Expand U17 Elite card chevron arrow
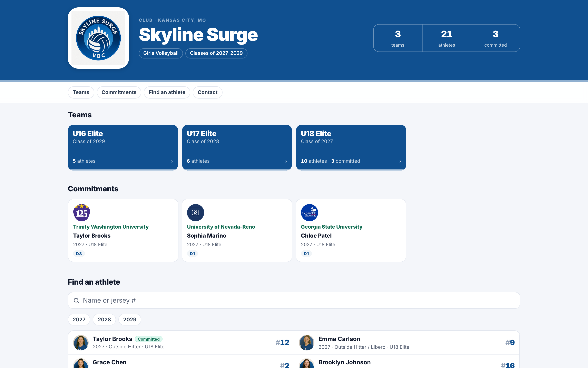The height and width of the screenshot is (368, 588). pos(286,161)
